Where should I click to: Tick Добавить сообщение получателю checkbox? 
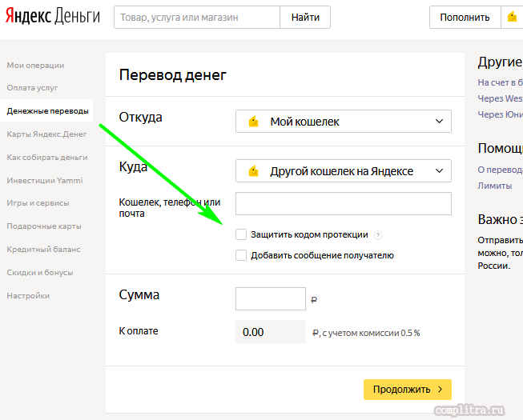[241, 255]
